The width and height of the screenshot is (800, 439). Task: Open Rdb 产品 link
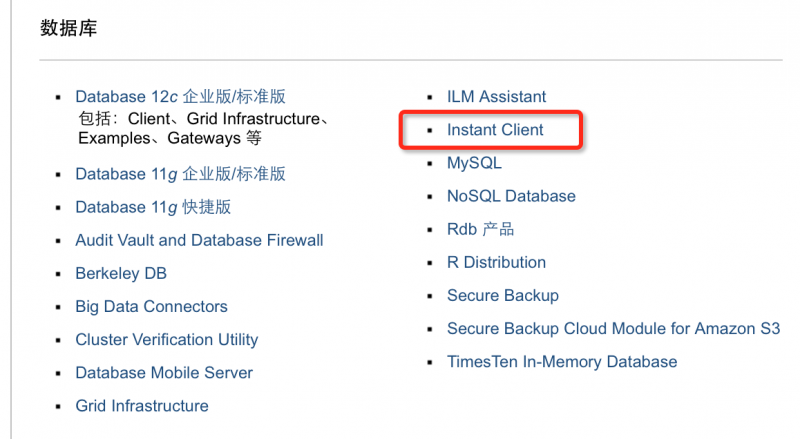480,229
